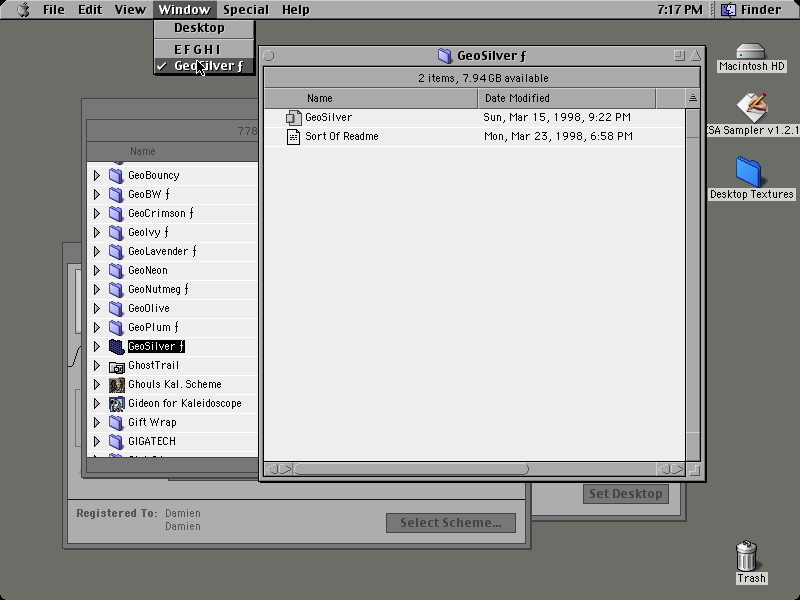
Task: Select the Gift Wrap folder icon
Action: coord(116,422)
